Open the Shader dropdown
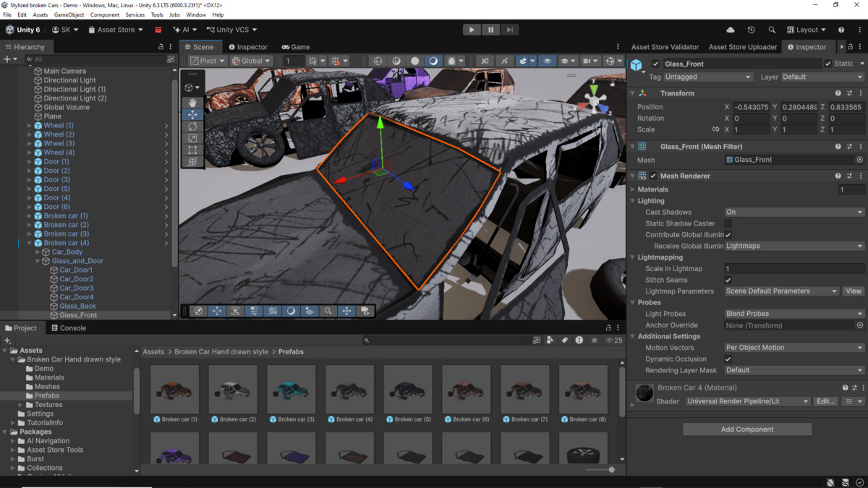Viewport: 868px width, 488px height. (x=748, y=401)
